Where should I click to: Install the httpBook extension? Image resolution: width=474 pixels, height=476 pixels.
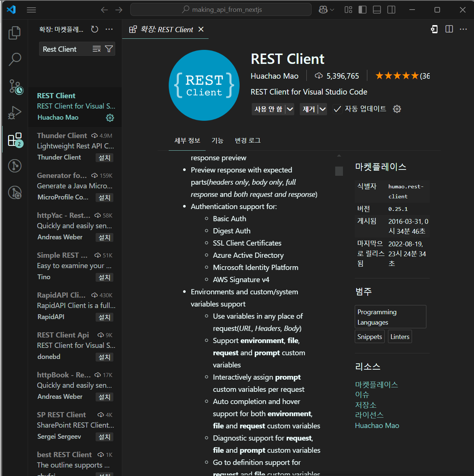[104, 397]
